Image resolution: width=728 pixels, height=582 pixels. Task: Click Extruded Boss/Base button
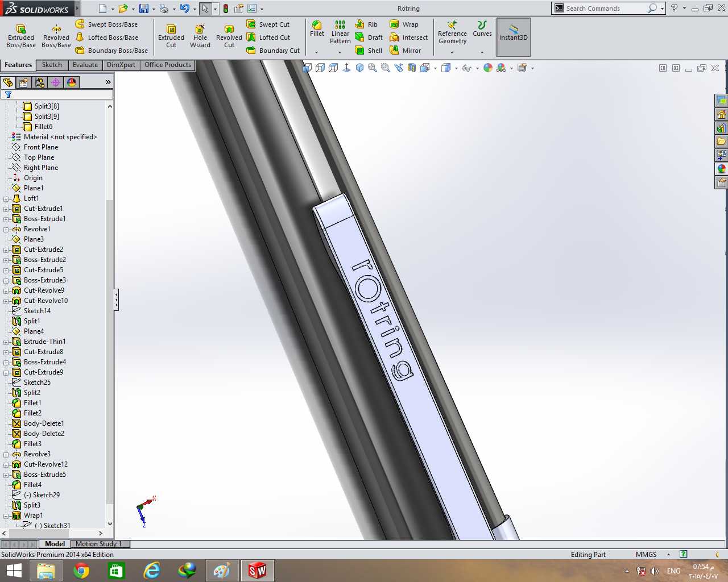(21, 37)
